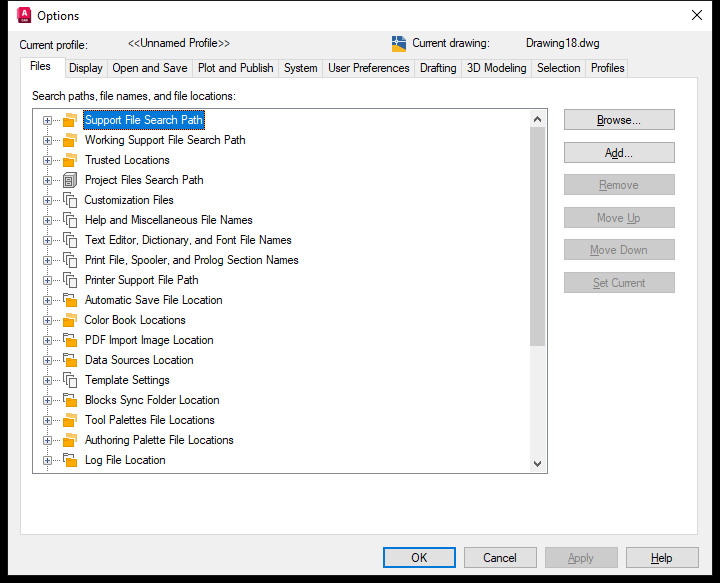Image resolution: width=720 pixels, height=583 pixels.
Task: Select the Drafting tab
Action: coord(438,68)
